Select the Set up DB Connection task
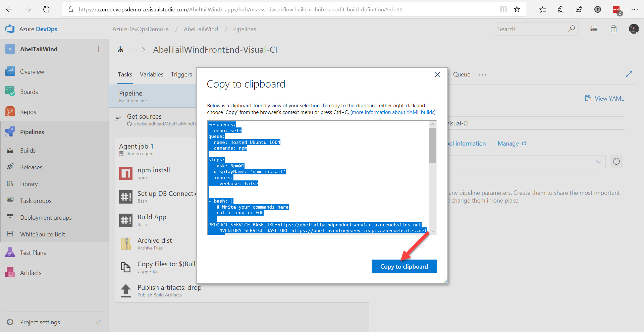The height and width of the screenshot is (332, 644). click(156, 197)
